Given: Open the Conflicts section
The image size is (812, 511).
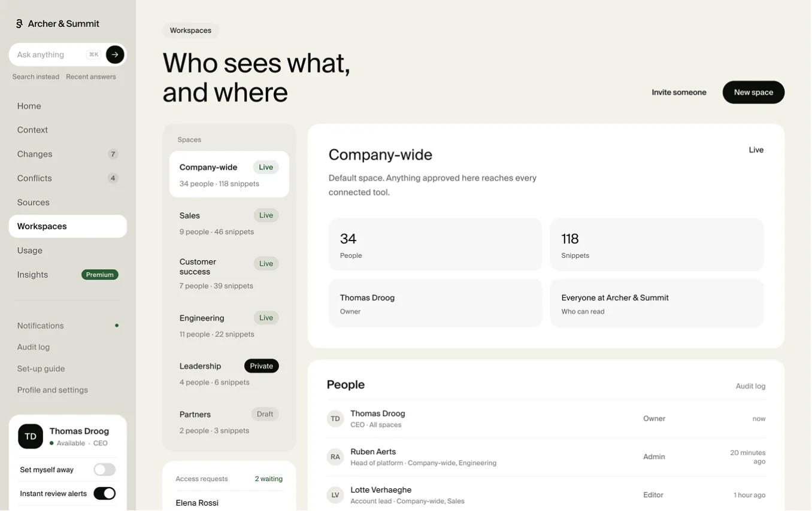Looking at the screenshot, I should tap(68, 178).
